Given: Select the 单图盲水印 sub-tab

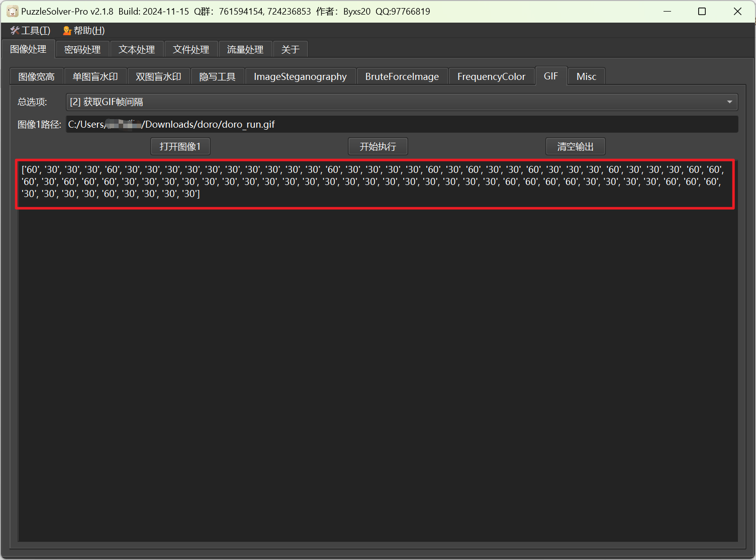Looking at the screenshot, I should tap(95, 77).
